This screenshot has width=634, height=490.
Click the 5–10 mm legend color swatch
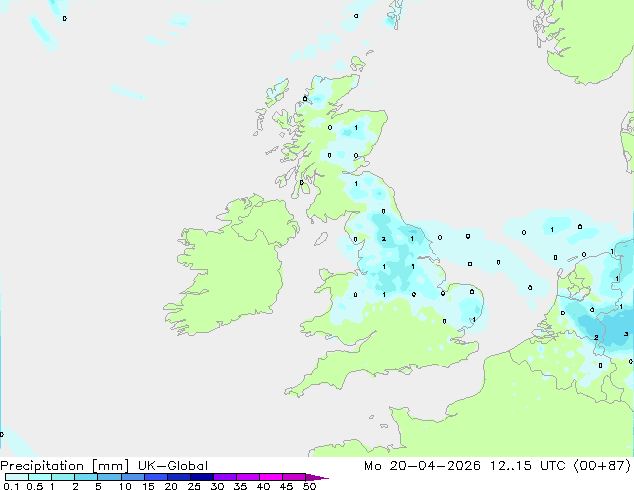109,477
